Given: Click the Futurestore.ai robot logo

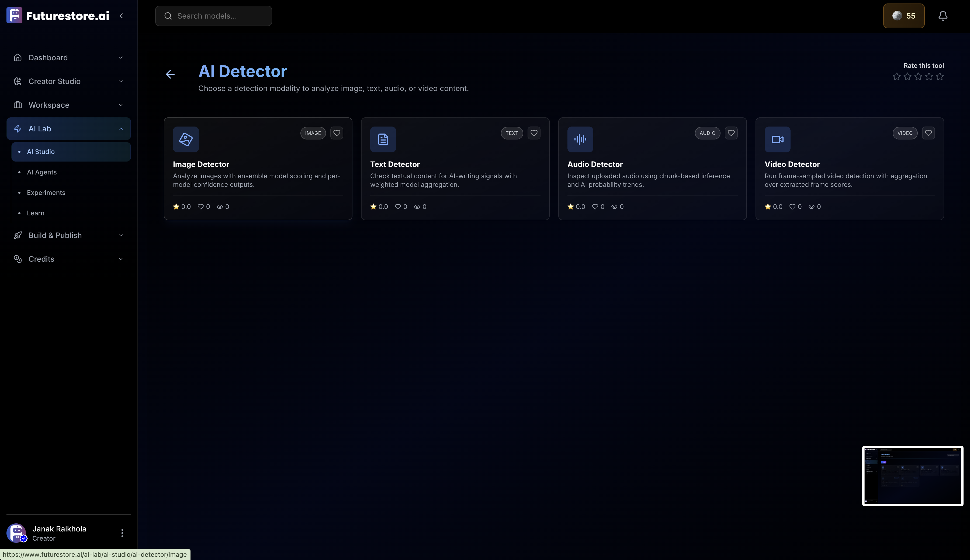Looking at the screenshot, I should 14,16.
